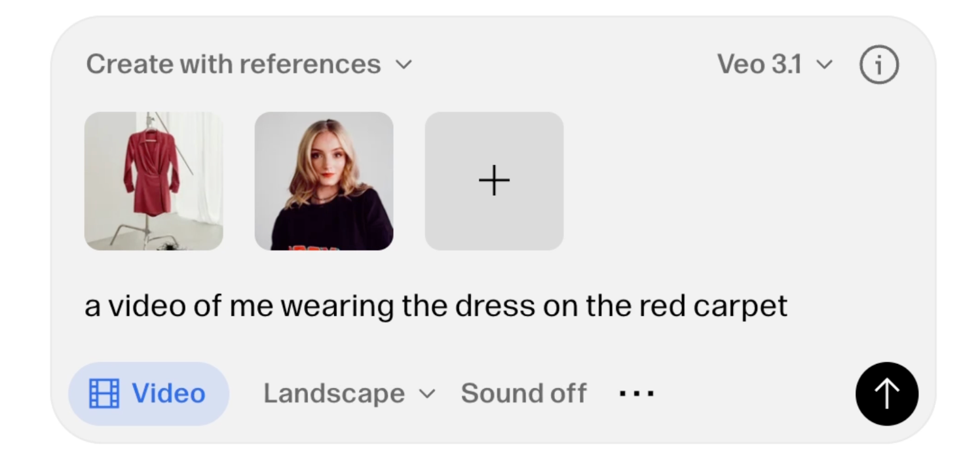Open the Create with references mode dropdown
980x466 pixels.
(x=233, y=65)
